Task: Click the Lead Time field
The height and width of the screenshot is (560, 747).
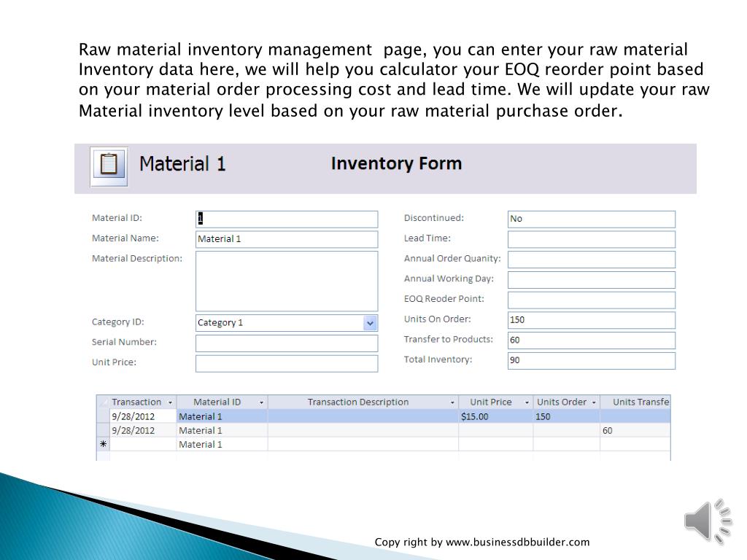Action: [x=591, y=239]
